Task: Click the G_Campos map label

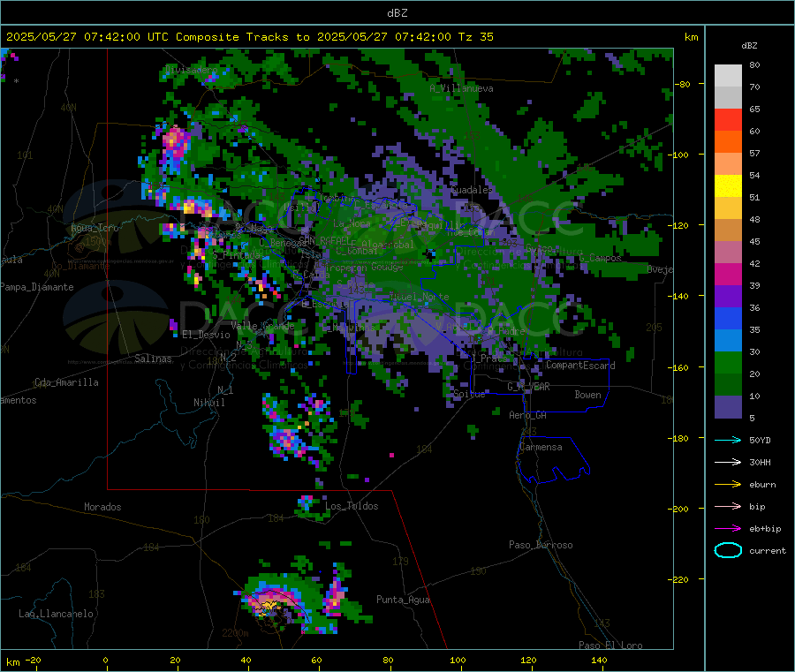Action: point(601,258)
